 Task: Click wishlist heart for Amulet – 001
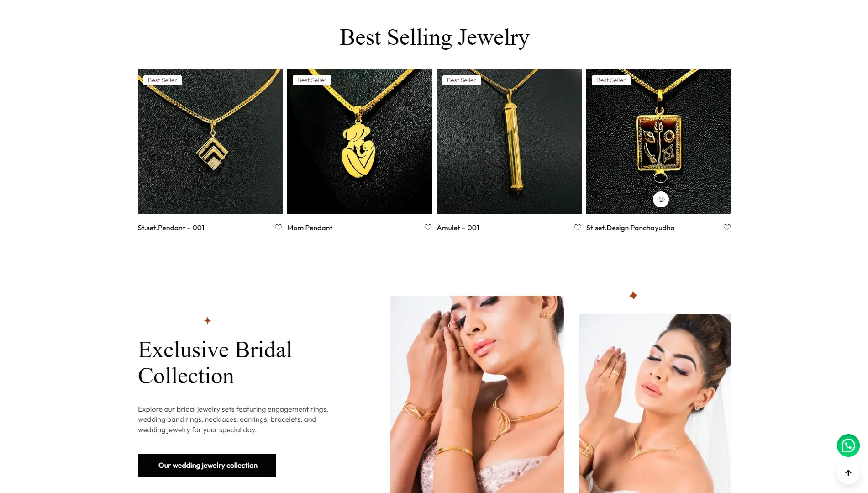(577, 228)
